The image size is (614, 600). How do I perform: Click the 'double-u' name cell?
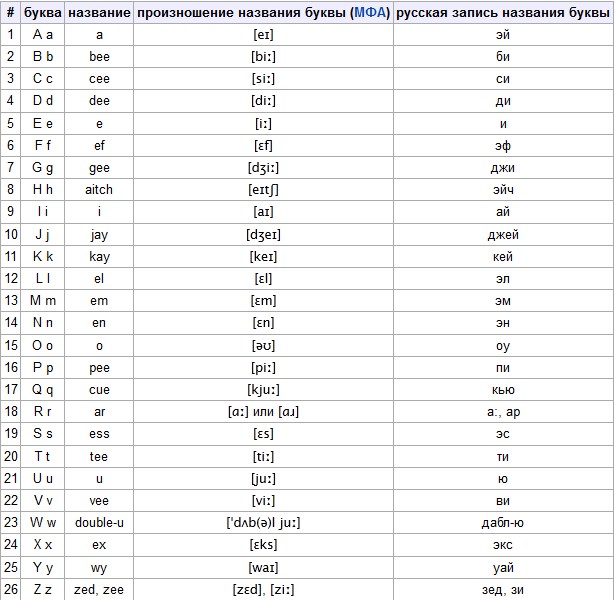pyautogui.click(x=99, y=522)
